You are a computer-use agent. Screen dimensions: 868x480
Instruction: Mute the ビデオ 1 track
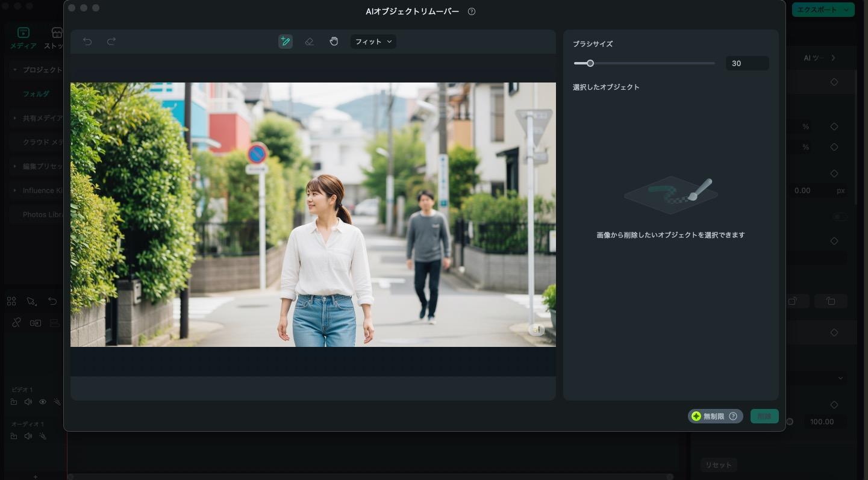coord(28,402)
